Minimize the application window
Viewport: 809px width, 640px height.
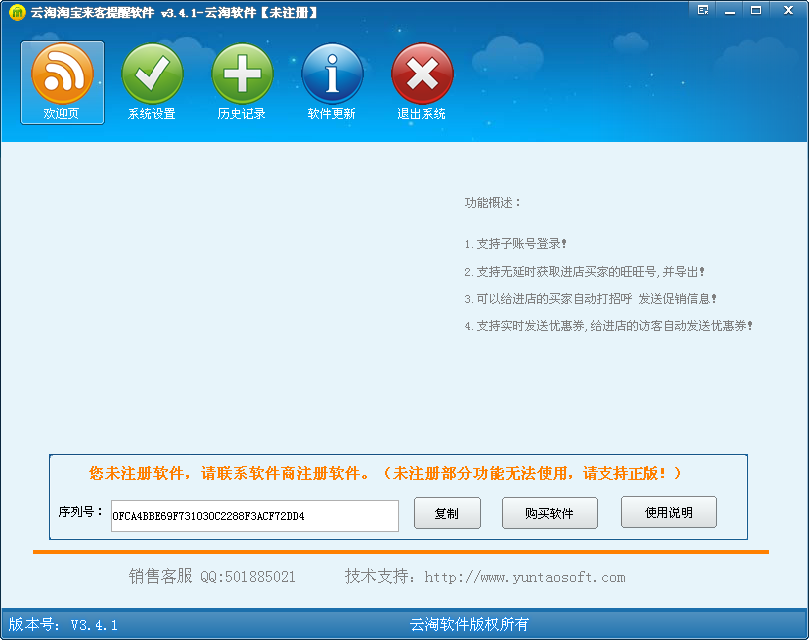tap(728, 10)
